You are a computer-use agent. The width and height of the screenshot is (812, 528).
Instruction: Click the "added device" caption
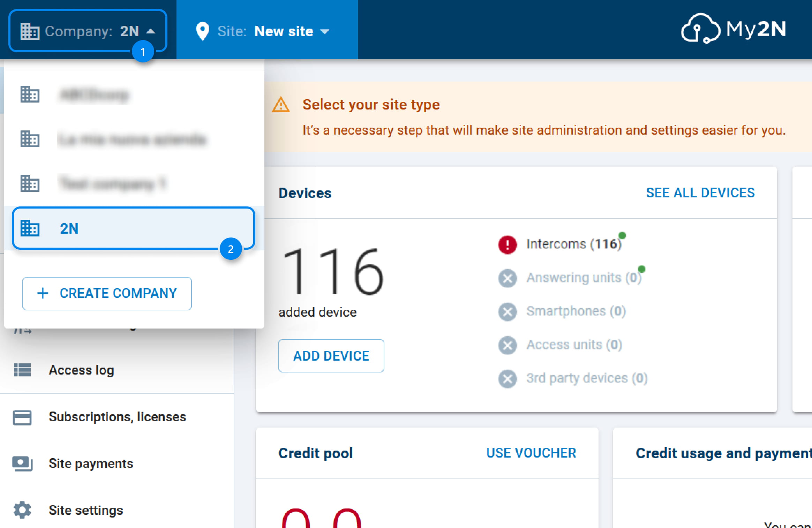(317, 312)
